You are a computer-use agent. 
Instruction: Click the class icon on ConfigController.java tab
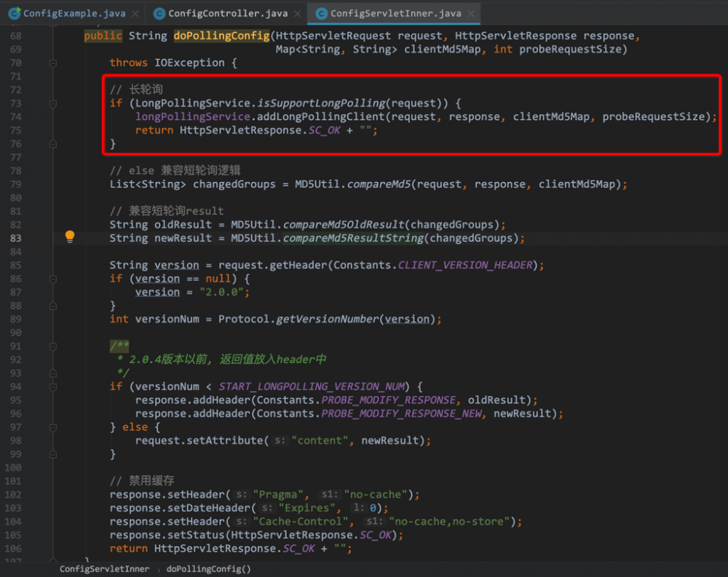point(159,14)
